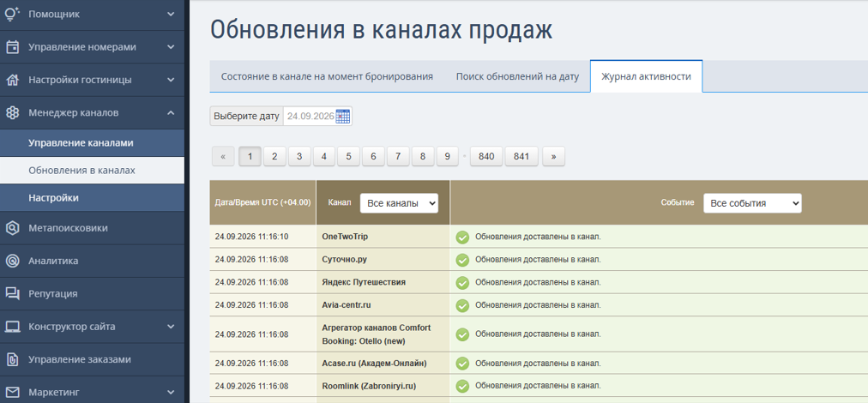868x403 pixels.
Task: Go to page 7
Action: [x=398, y=157]
